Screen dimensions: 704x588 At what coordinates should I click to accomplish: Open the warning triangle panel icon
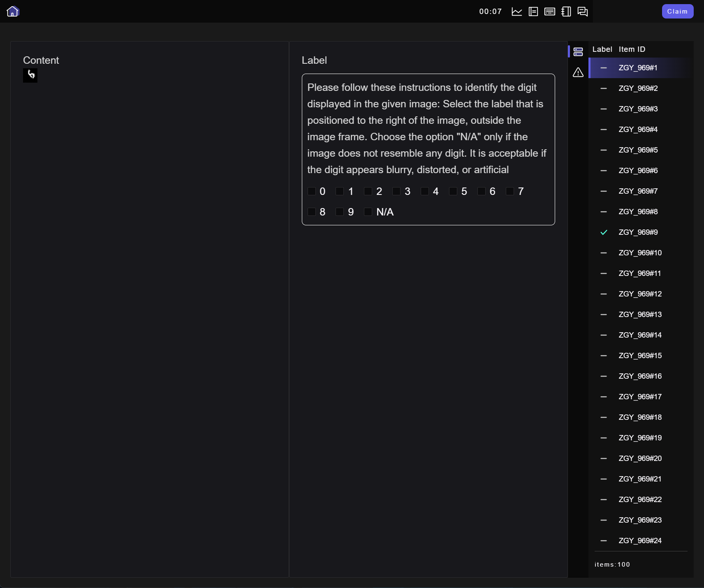tap(578, 72)
